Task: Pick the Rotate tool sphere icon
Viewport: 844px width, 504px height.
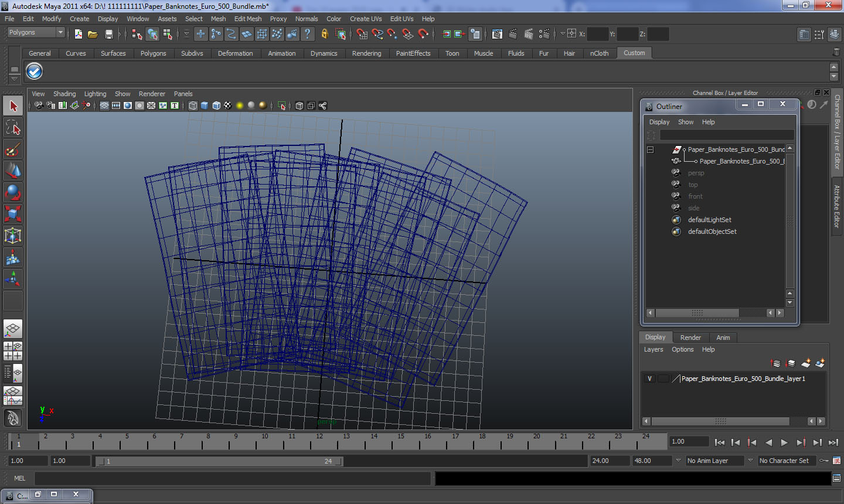Action: 13,192
